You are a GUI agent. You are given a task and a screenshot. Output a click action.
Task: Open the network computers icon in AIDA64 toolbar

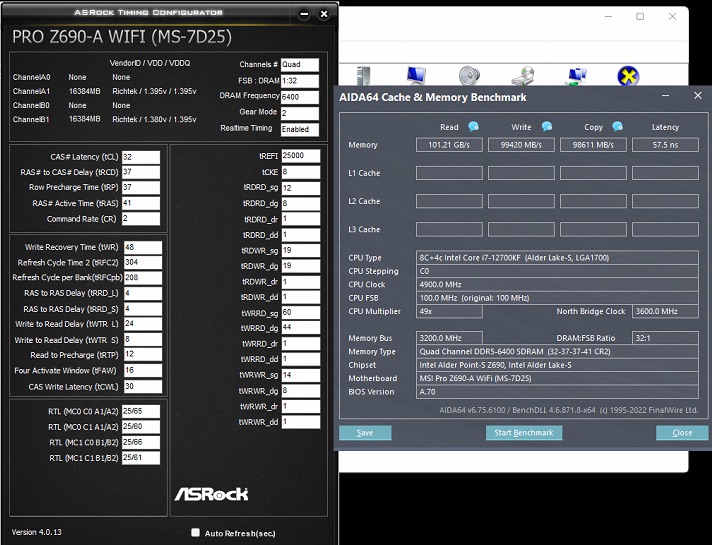click(x=576, y=76)
